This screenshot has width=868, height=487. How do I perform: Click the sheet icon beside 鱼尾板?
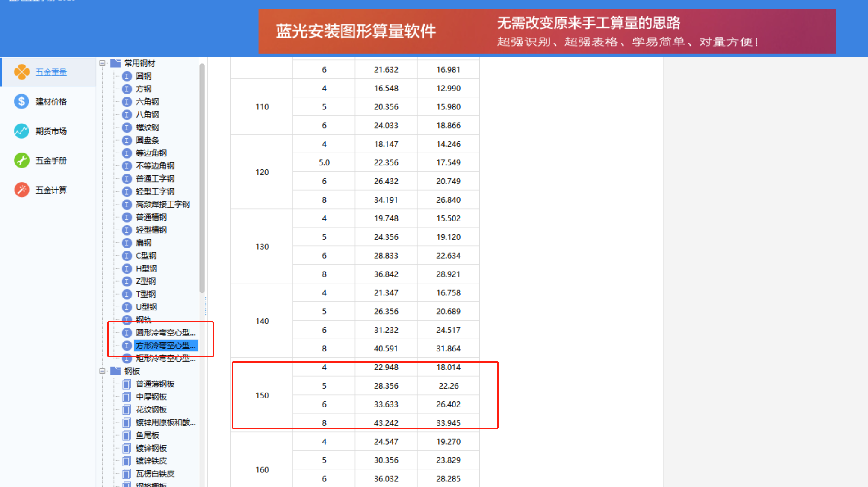coord(127,435)
